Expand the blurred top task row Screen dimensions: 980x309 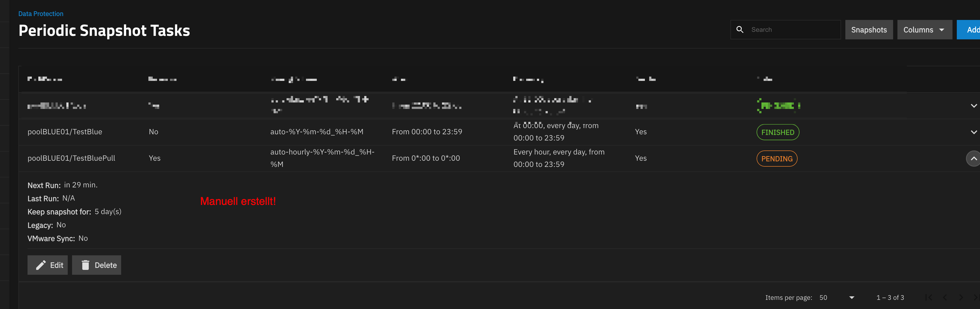(x=973, y=106)
